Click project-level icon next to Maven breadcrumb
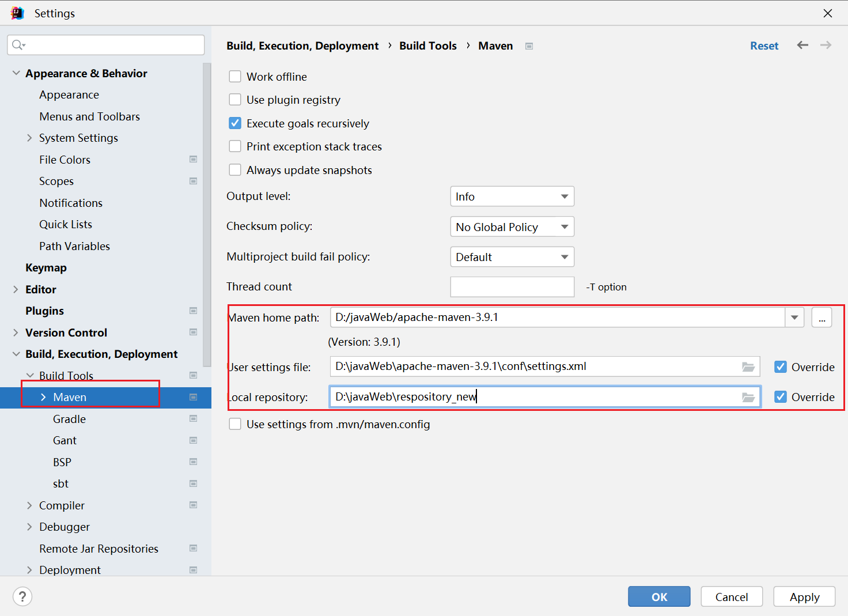This screenshot has height=616, width=848. click(529, 46)
